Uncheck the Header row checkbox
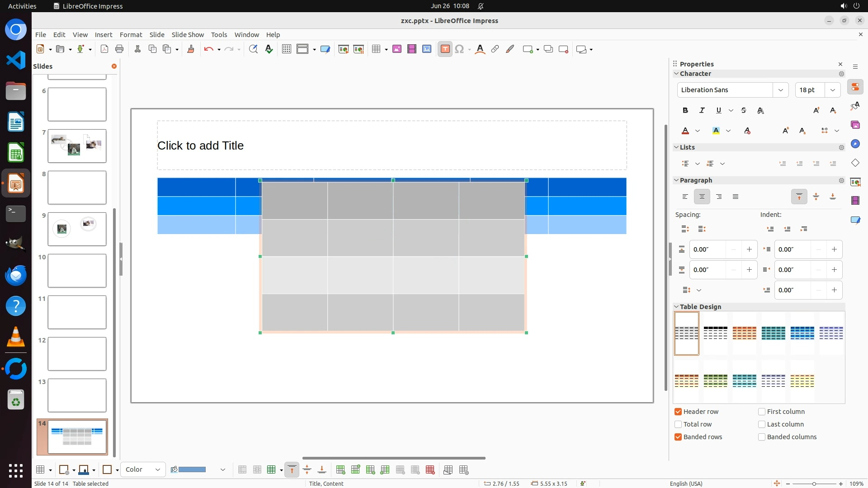The height and width of the screenshot is (488, 868). (x=678, y=412)
